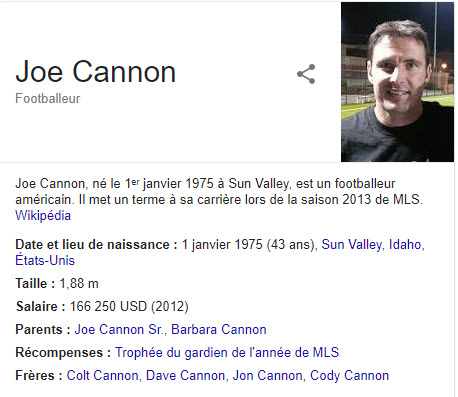Follow the Sun Valley, Idaho birthplace link
The height and width of the screenshot is (397, 458).
pos(373,245)
